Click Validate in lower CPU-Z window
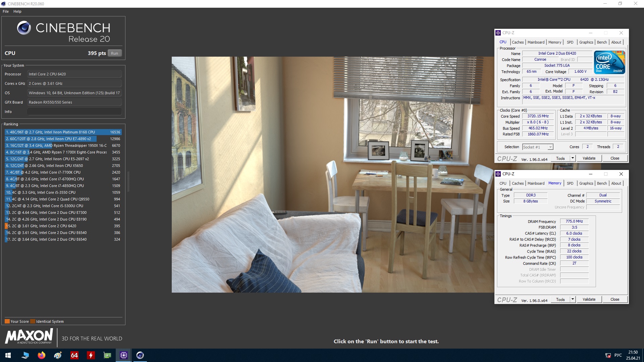 pyautogui.click(x=589, y=299)
